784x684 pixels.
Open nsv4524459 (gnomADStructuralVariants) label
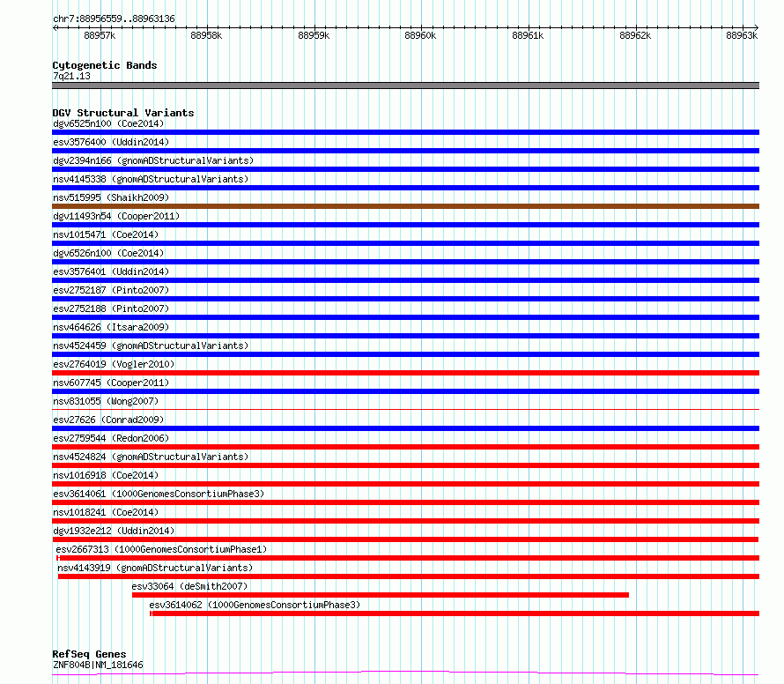[x=151, y=346]
